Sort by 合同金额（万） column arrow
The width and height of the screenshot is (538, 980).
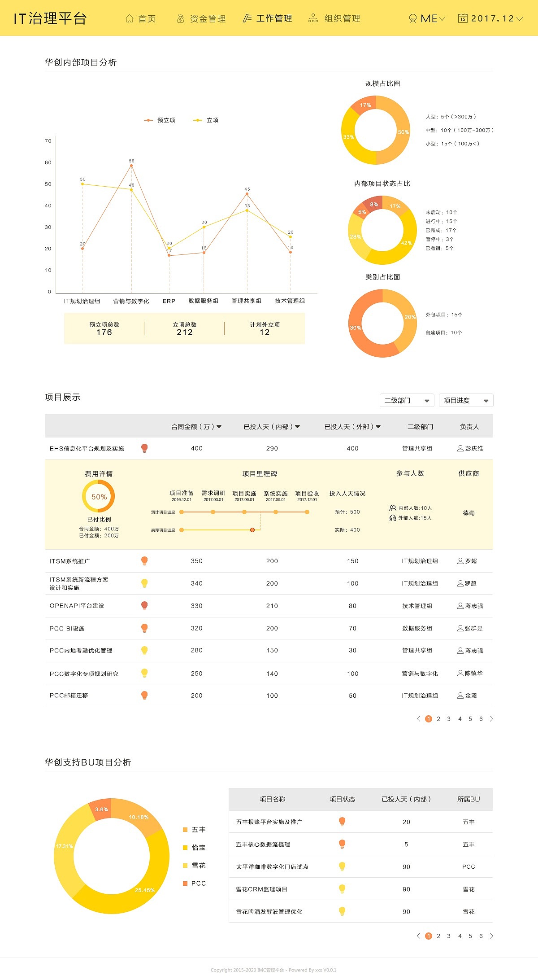[x=219, y=427]
